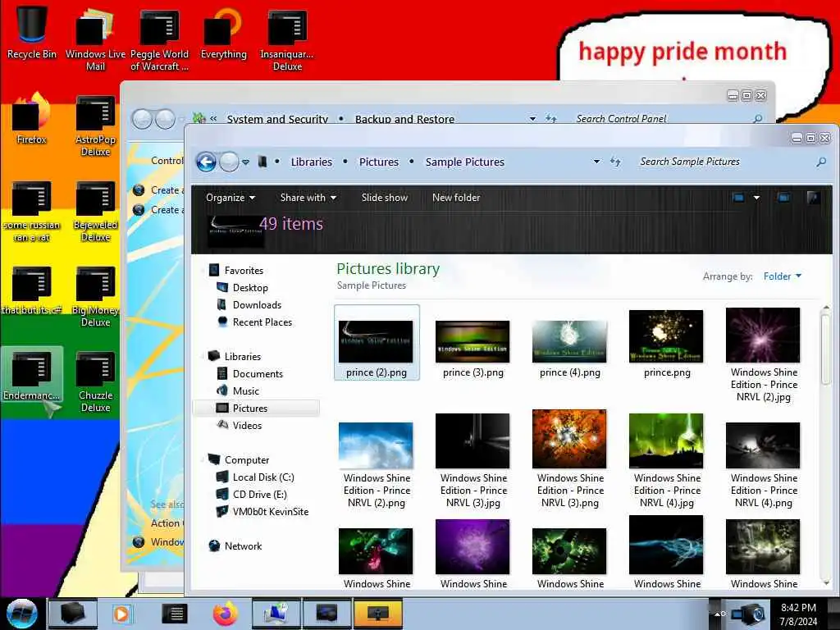Click the refresh icon next to Explorer address bar
The height and width of the screenshot is (630, 840).
coord(615,162)
